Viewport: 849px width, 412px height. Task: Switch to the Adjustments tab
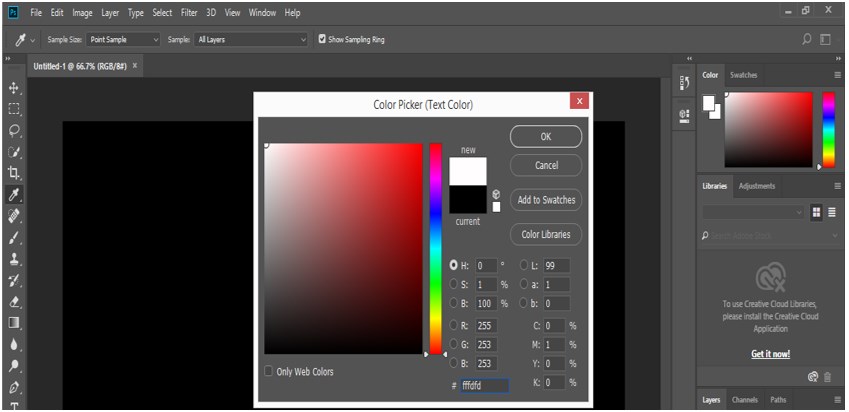[756, 186]
